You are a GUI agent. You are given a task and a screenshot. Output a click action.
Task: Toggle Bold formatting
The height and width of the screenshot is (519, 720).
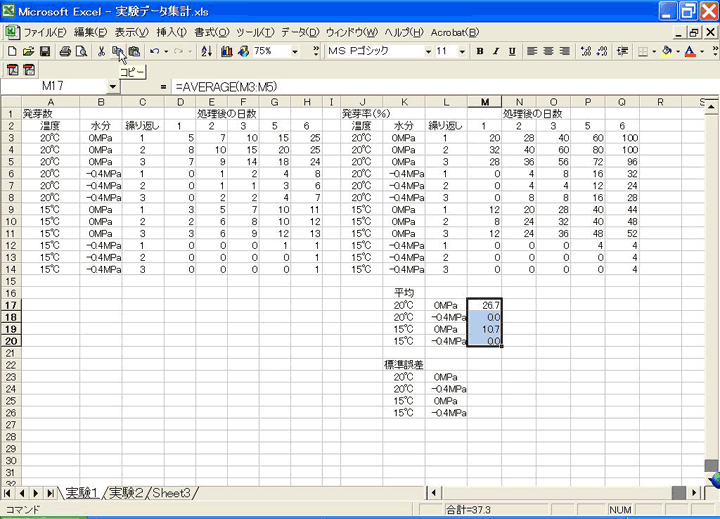tap(480, 51)
